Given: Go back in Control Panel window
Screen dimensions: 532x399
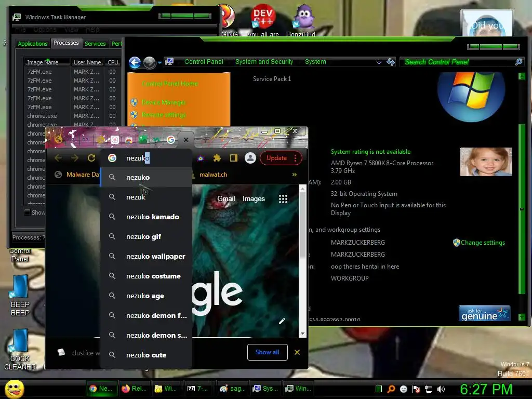Looking at the screenshot, I should point(135,62).
